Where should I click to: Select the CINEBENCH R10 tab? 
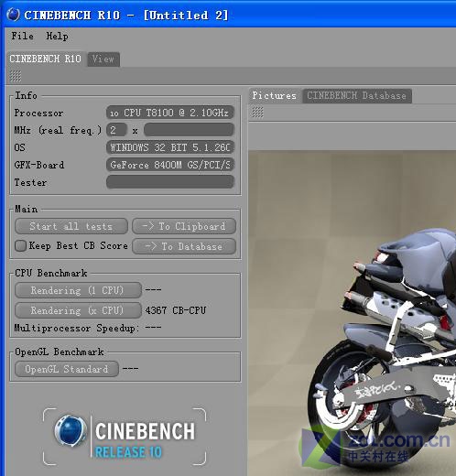tap(45, 59)
